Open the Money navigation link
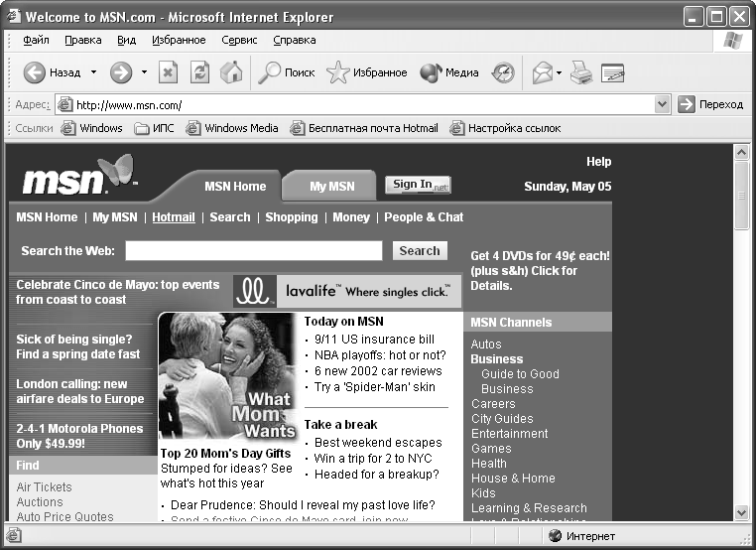 point(351,217)
